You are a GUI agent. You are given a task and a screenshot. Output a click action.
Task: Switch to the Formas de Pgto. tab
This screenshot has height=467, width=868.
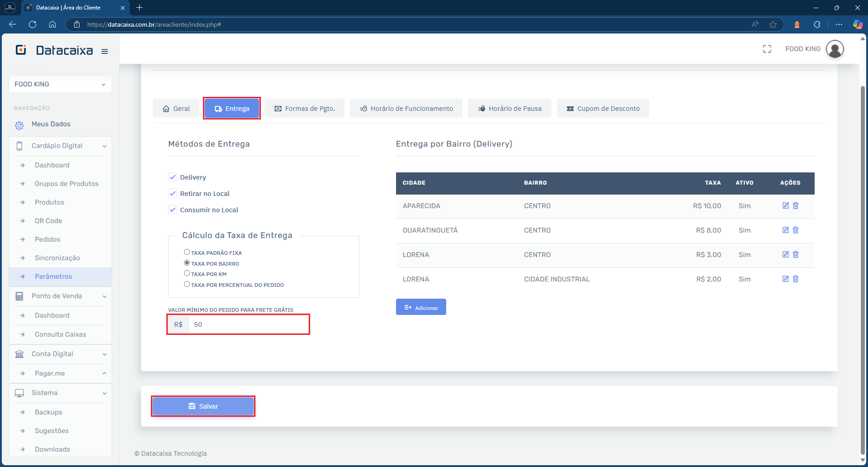(x=305, y=109)
